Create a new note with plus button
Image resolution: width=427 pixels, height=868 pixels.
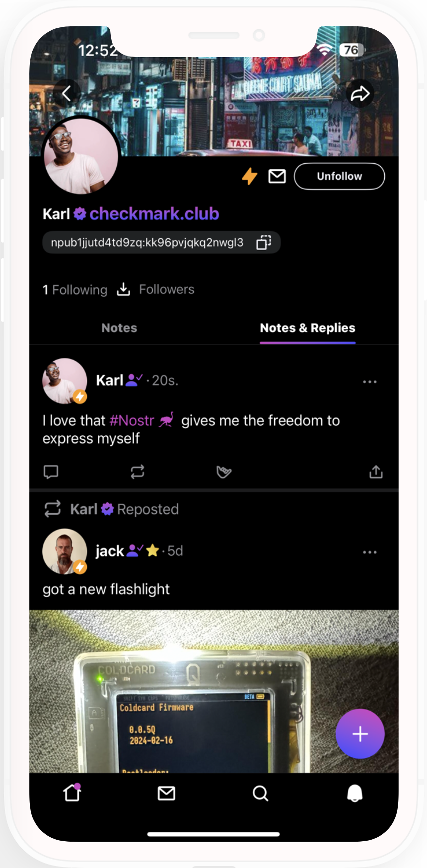[x=360, y=734]
